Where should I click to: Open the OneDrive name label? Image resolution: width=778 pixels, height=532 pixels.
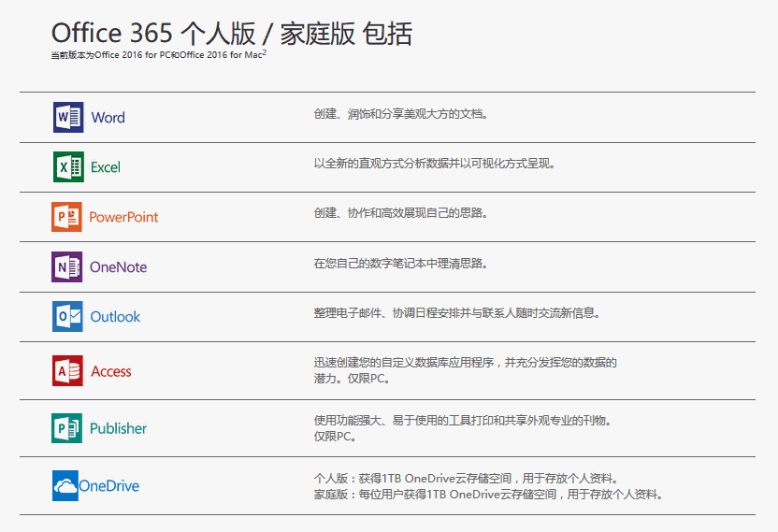(x=109, y=485)
